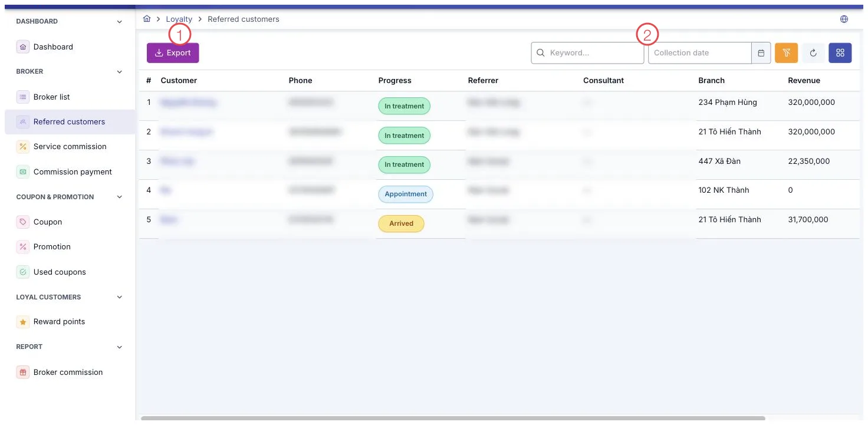Go to Commission payment page
The width and height of the screenshot is (868, 425).
[70, 172]
